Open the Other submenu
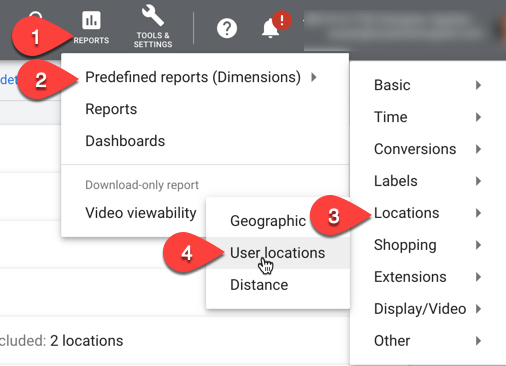Screen dimensions: 506x366 pyautogui.click(x=428, y=341)
